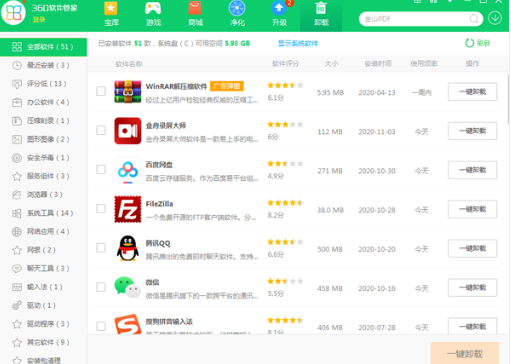Viewport: 511px width, 364px height.
Task: Tick the 金舟录屏大师 row checkbox
Action: click(x=101, y=130)
